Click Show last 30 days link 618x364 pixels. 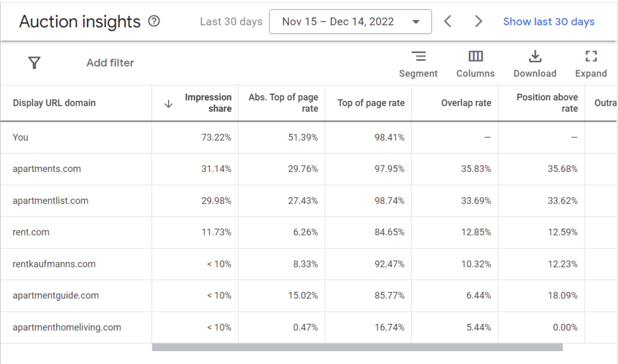pos(549,22)
